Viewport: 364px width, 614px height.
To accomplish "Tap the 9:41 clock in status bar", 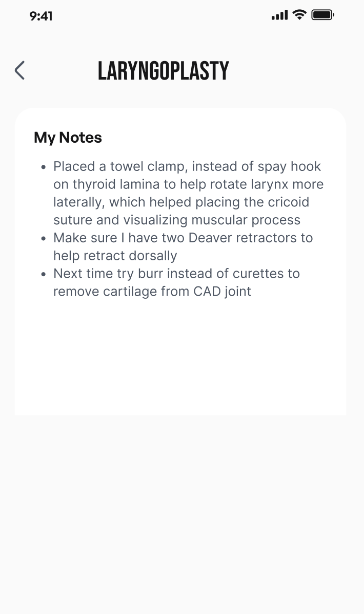I will click(41, 16).
